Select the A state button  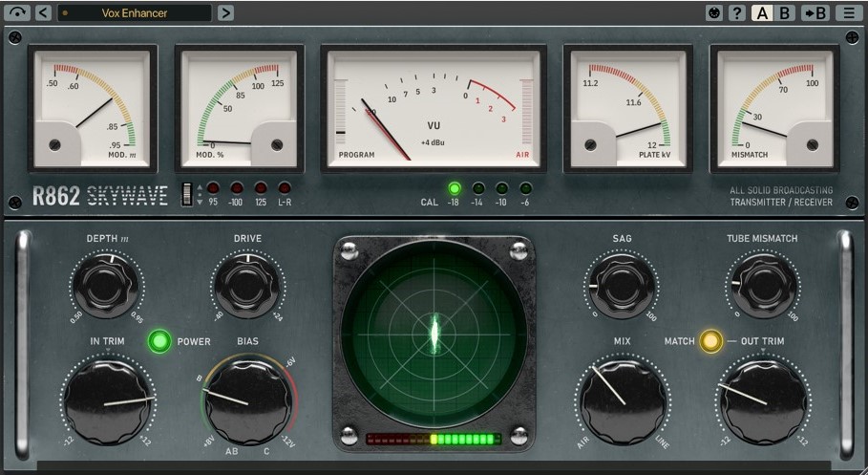coord(762,12)
